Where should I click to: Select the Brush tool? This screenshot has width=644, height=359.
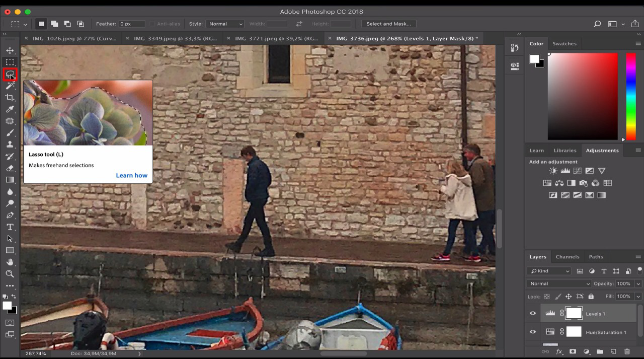tap(10, 133)
